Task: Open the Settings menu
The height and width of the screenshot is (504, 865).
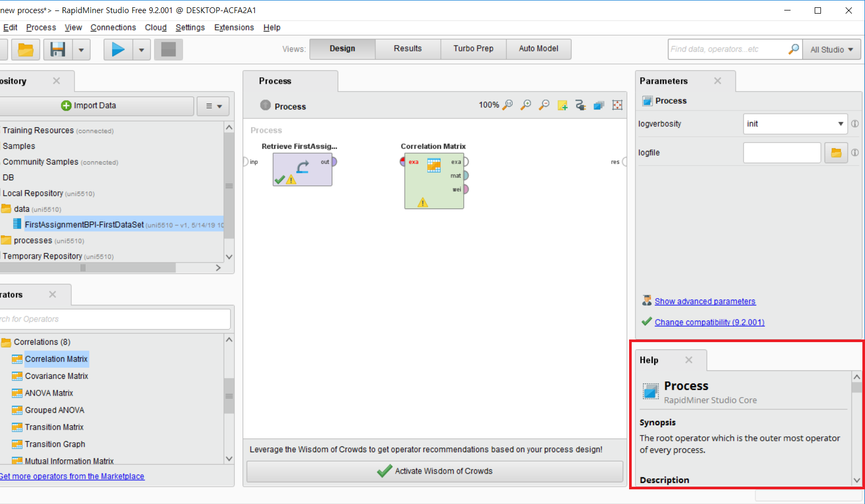Action: point(190,27)
